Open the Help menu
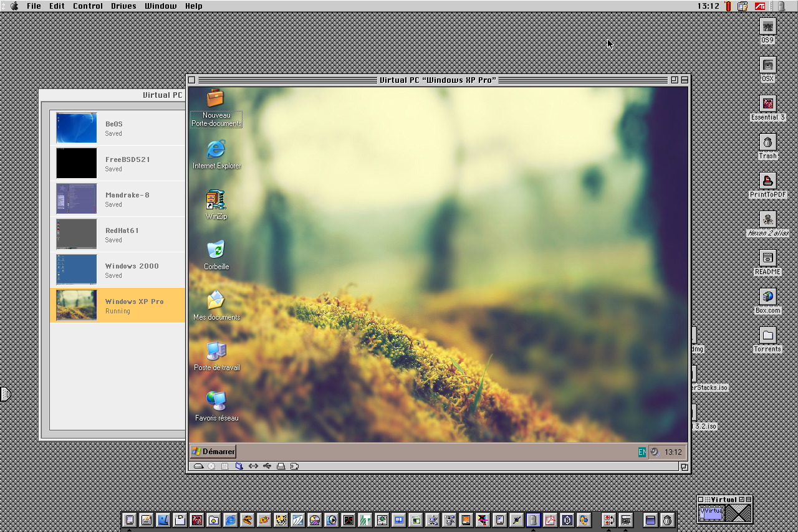This screenshot has height=532, width=798. pos(193,6)
